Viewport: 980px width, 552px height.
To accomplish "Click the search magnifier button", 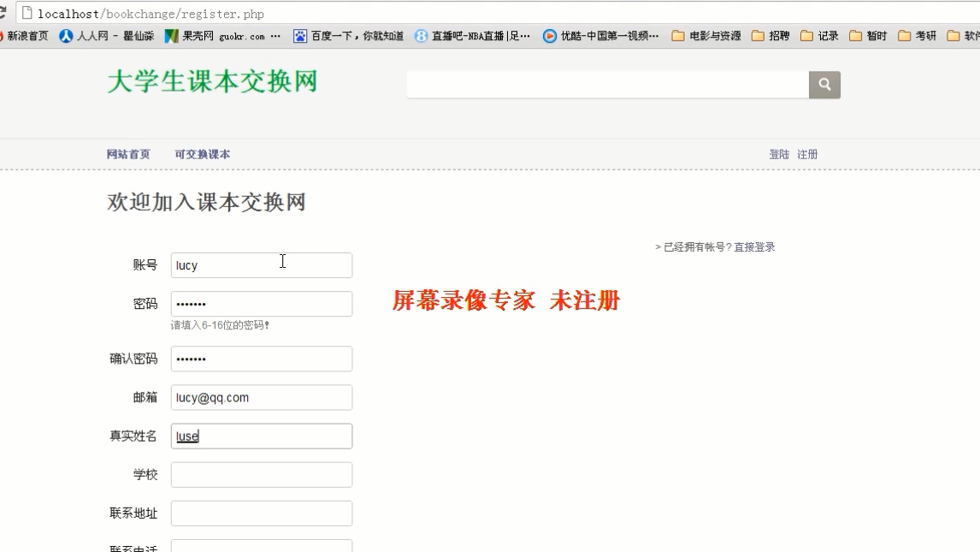I will [x=824, y=85].
